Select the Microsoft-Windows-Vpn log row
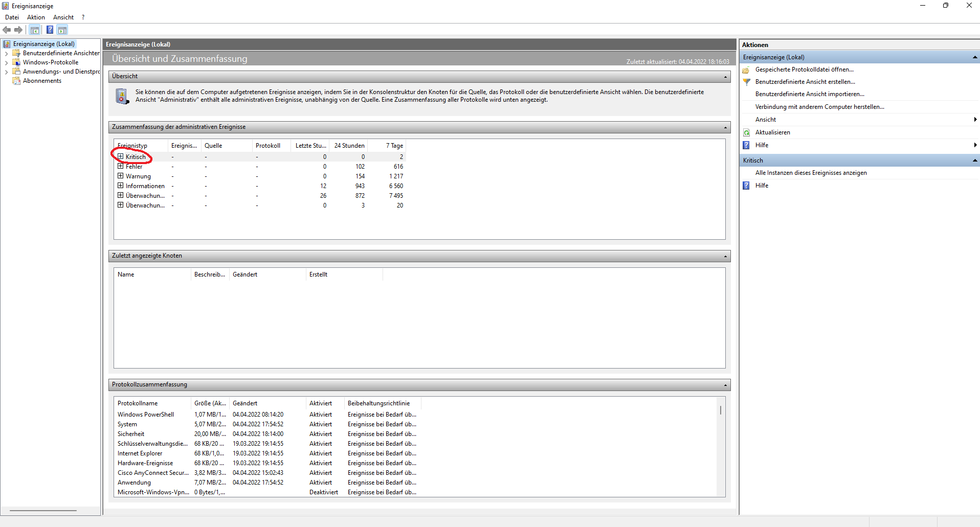This screenshot has width=980, height=527. [267, 492]
